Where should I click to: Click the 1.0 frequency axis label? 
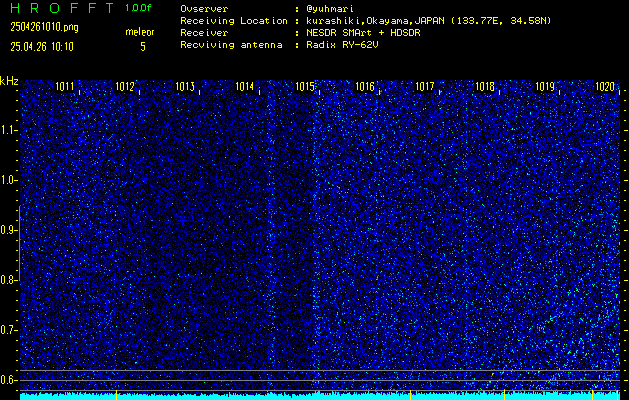pos(7,181)
